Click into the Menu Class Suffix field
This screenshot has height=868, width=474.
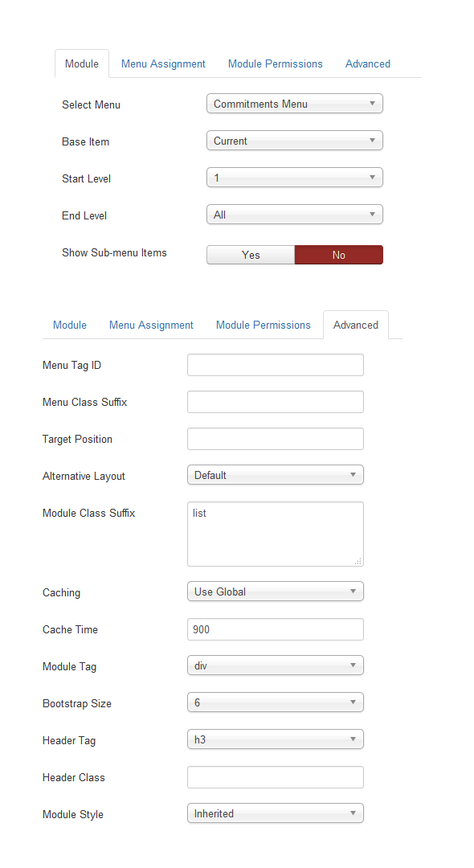coord(275,402)
